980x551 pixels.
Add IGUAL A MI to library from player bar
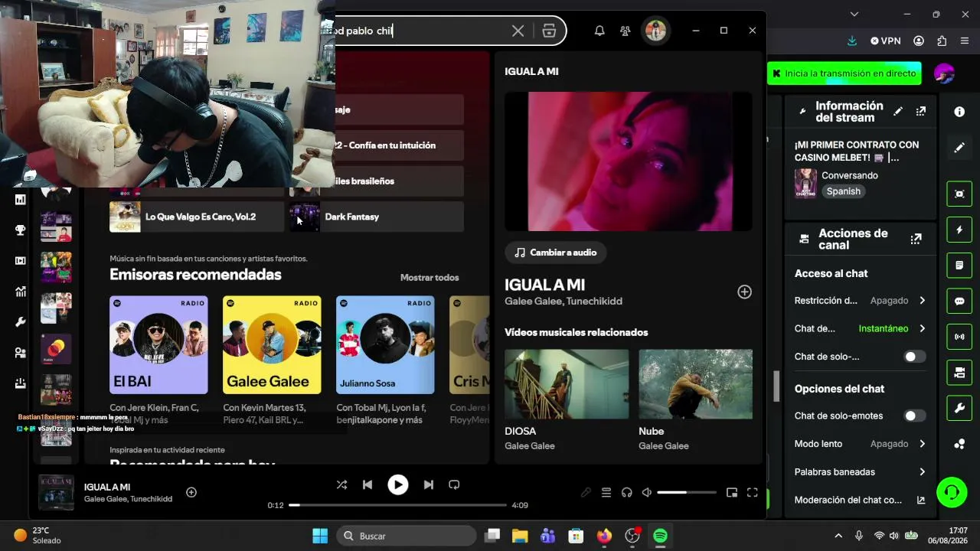tap(191, 492)
